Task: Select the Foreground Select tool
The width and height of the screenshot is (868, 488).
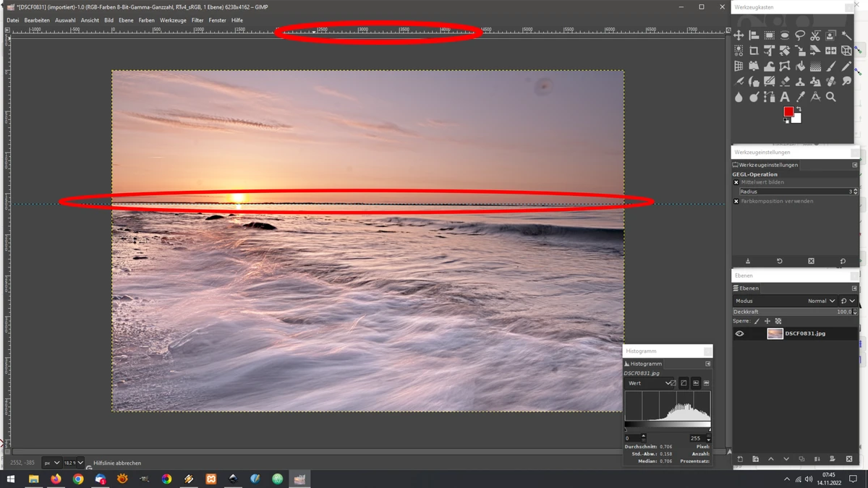Action: point(831,35)
